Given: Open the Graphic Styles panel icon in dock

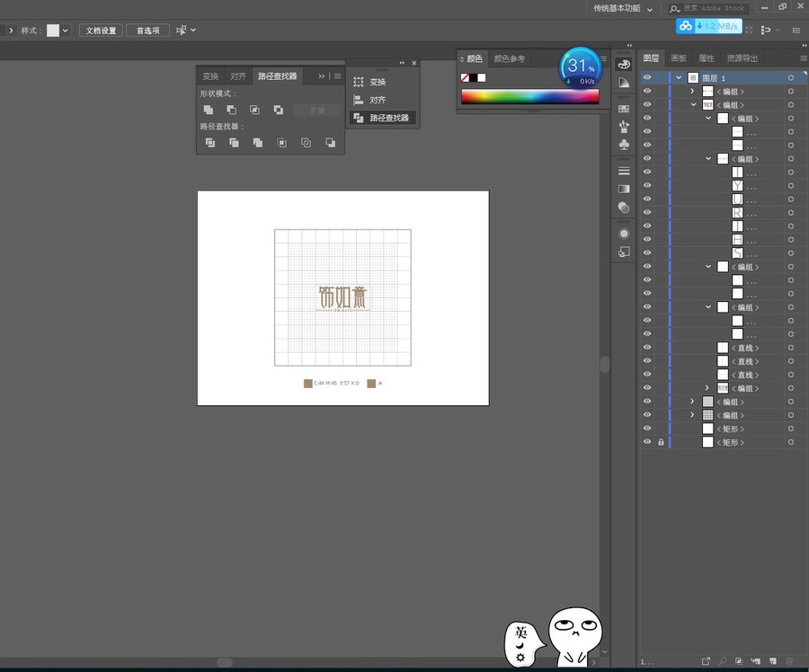Looking at the screenshot, I should tap(624, 252).
